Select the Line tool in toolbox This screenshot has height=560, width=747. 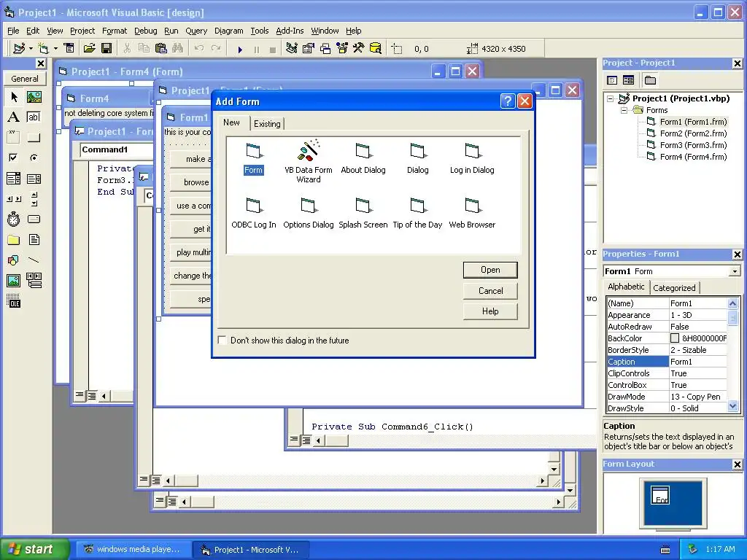[34, 260]
